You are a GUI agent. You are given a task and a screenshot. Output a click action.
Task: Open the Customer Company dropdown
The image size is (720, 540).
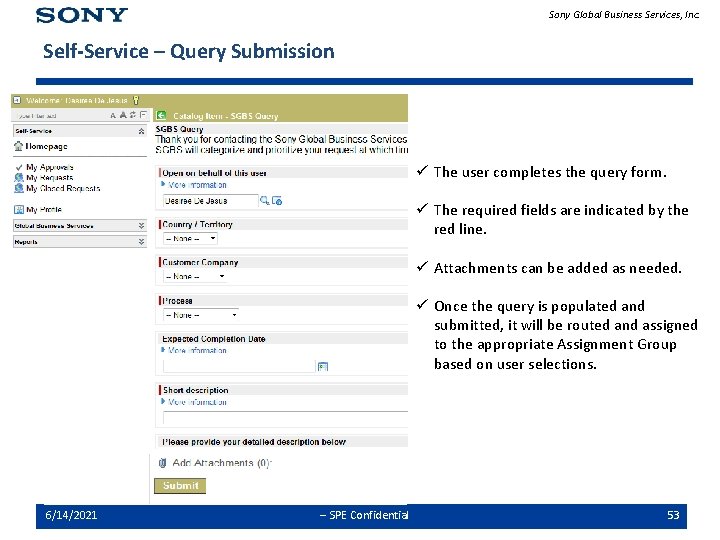coord(195,276)
